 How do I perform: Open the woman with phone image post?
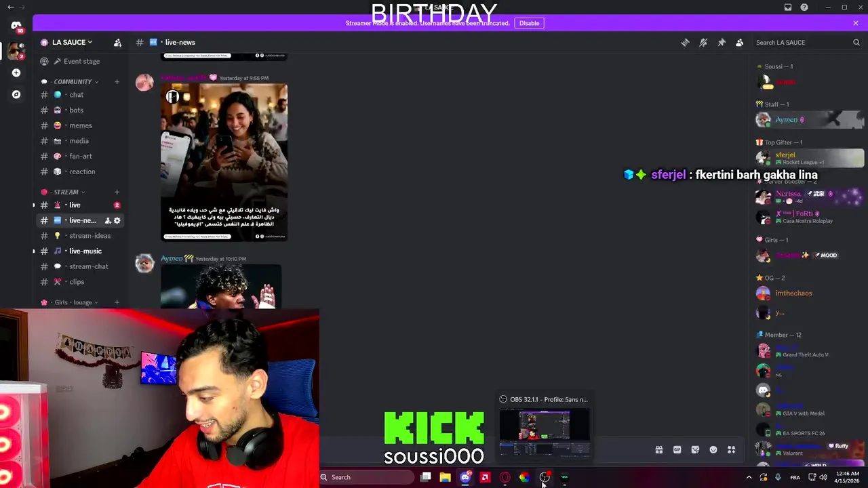(224, 163)
